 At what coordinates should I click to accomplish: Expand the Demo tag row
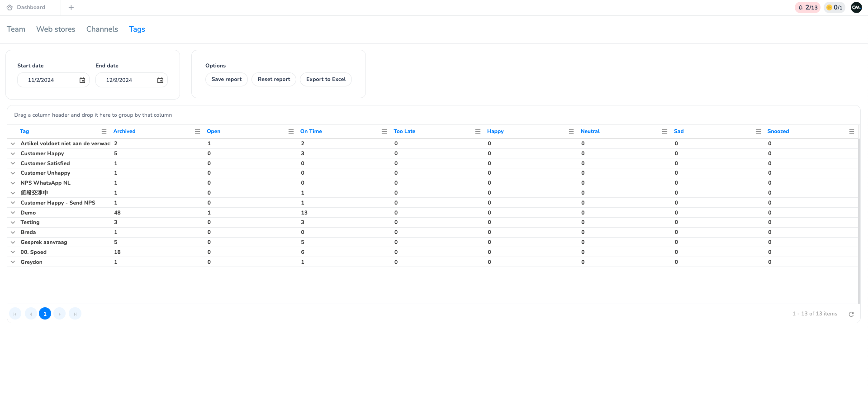pos(13,213)
